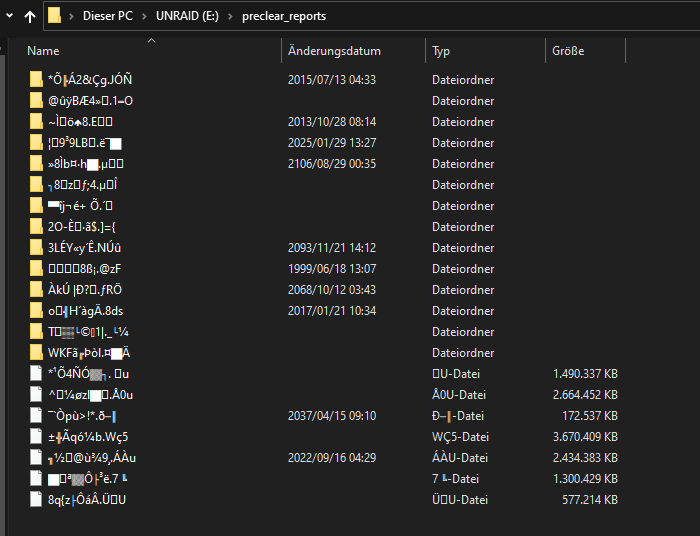Viewport: 700px width, 536px height.
Task: Click folder icon dated 2025/01/29 13:27
Action: coord(36,142)
